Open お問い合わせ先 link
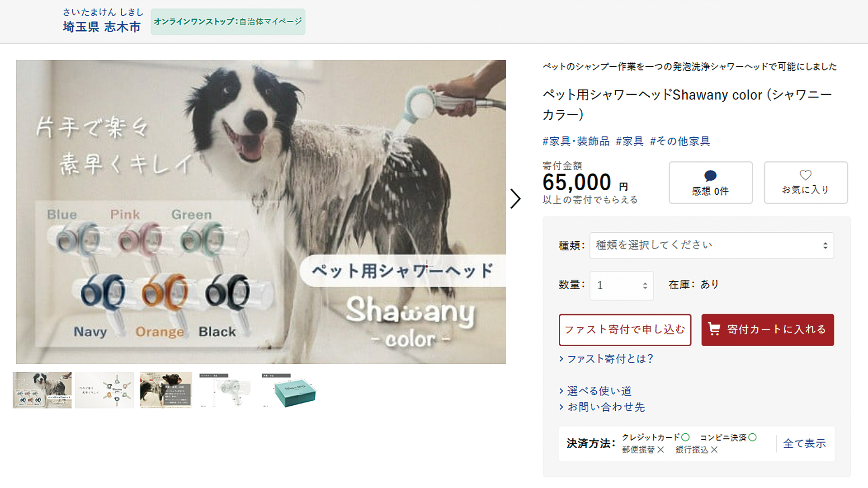 coord(602,407)
